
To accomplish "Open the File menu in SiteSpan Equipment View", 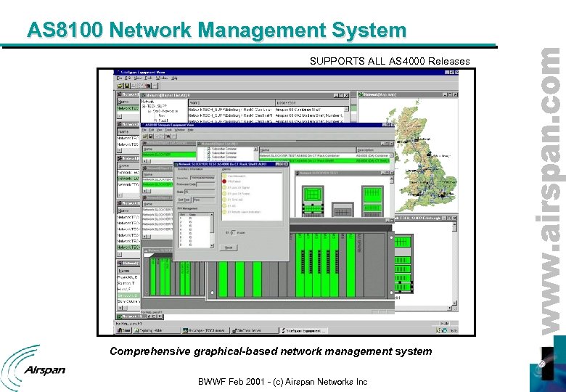I will point(120,78).
